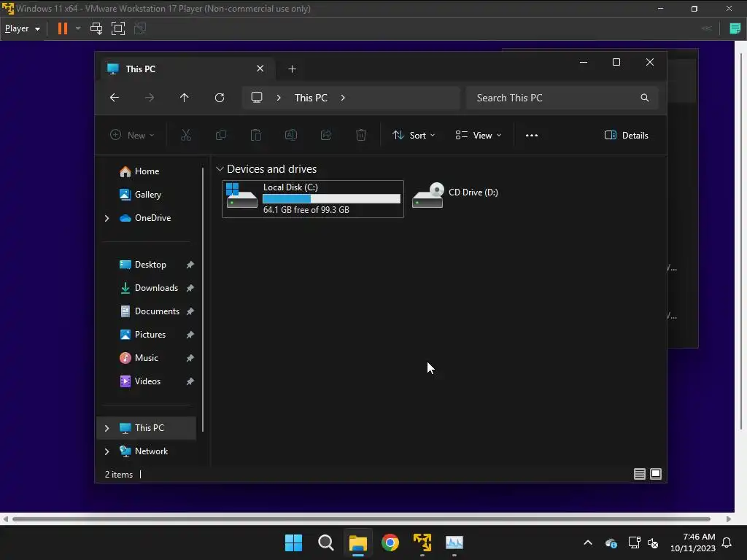Image resolution: width=747 pixels, height=560 pixels.
Task: Open the Windows Start menu
Action: (293, 542)
